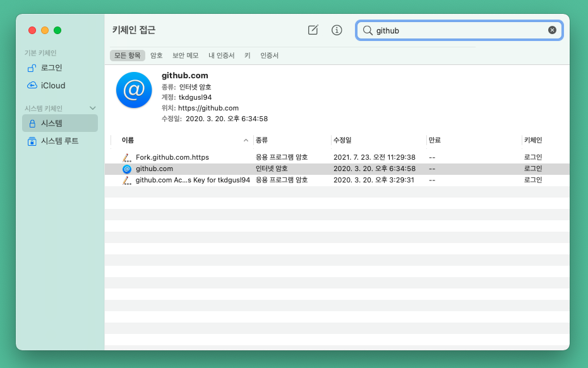Sort by the 만료 column header

pos(474,140)
